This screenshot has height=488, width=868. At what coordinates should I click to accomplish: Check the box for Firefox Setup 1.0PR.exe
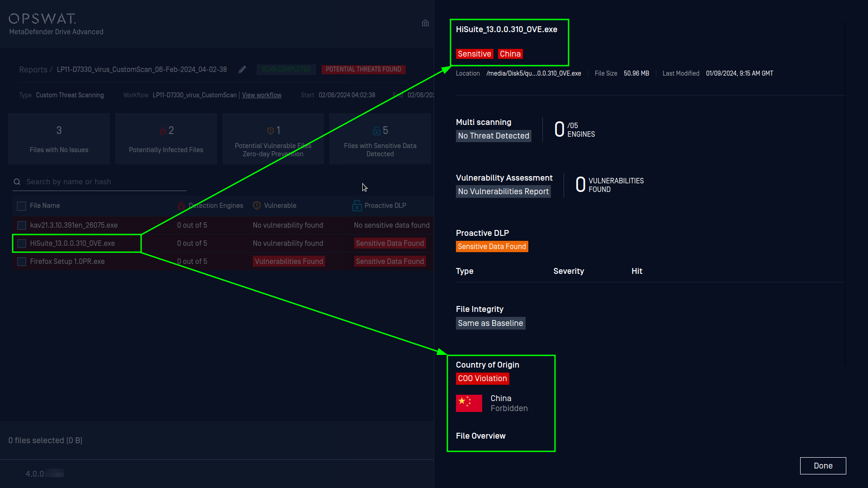pyautogui.click(x=21, y=262)
